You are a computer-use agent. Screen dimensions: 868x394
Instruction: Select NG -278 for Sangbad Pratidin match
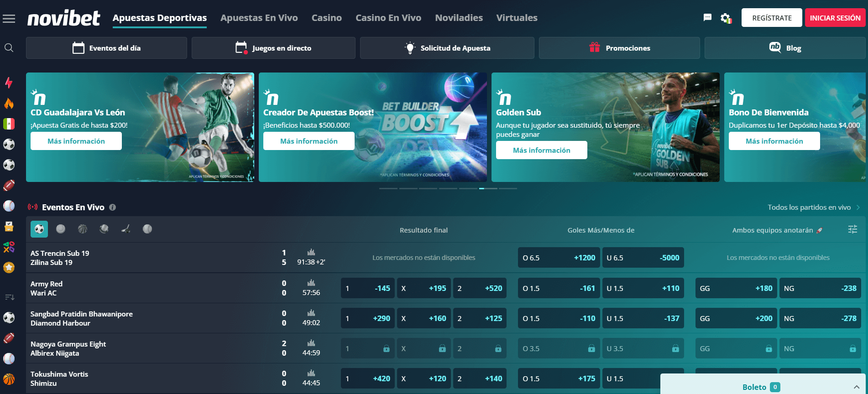coord(820,318)
